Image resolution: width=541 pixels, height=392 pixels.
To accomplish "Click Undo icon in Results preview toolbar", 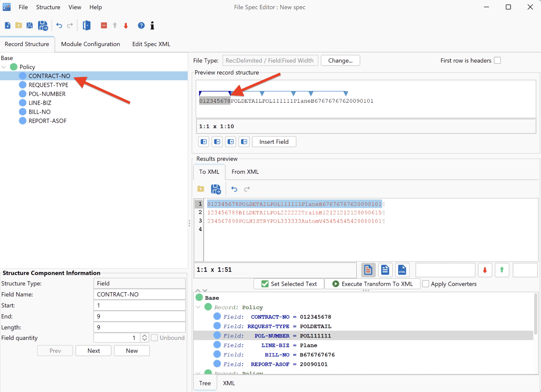I will point(234,189).
